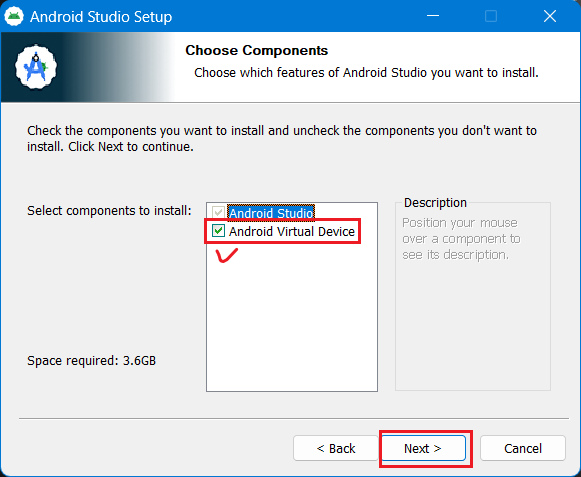Minimize the Android Studio Setup window

432,16
